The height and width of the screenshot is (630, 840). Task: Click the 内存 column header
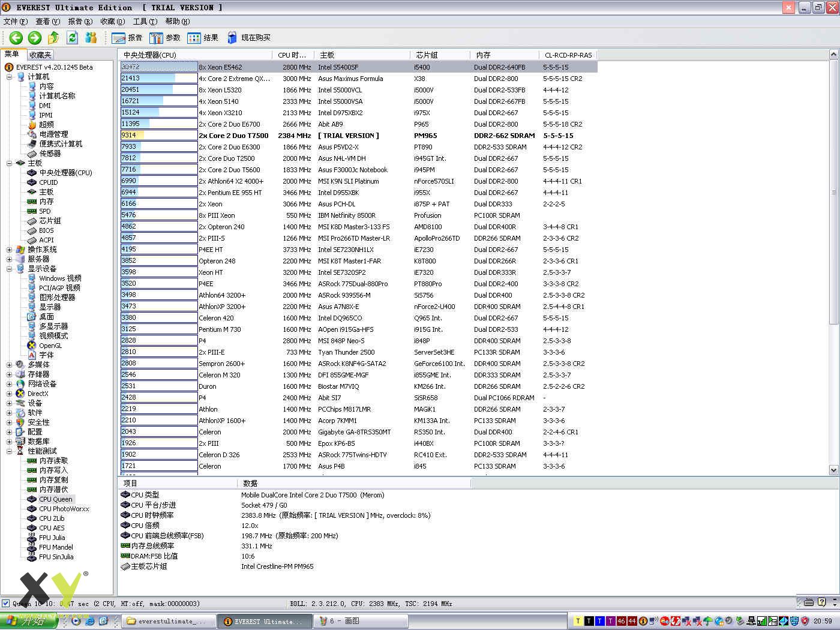[505, 55]
